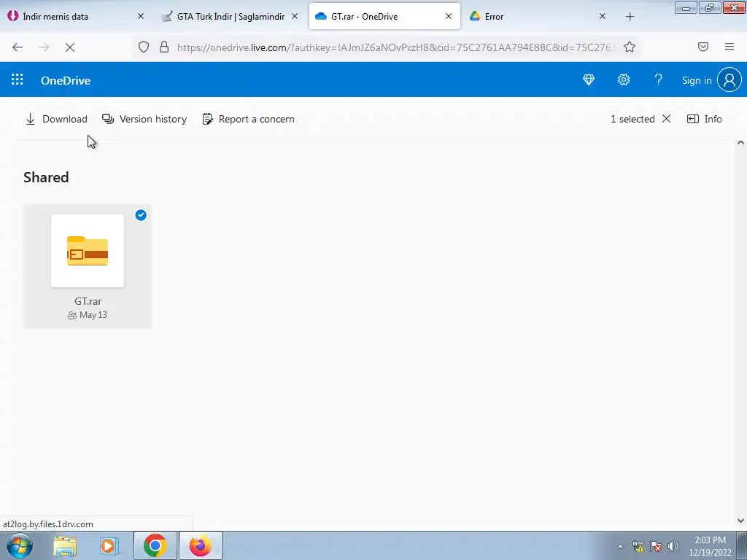The image size is (747, 560).
Task: Clear the 1 selected selection
Action: tap(667, 119)
